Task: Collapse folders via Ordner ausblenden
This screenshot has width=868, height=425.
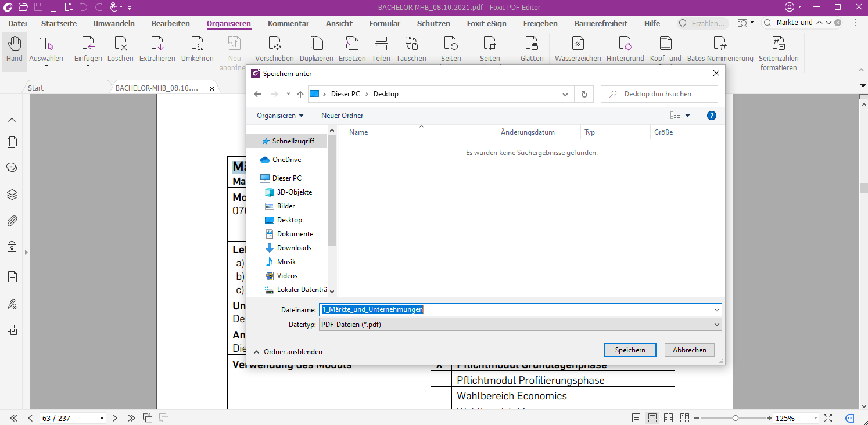Action: (288, 352)
